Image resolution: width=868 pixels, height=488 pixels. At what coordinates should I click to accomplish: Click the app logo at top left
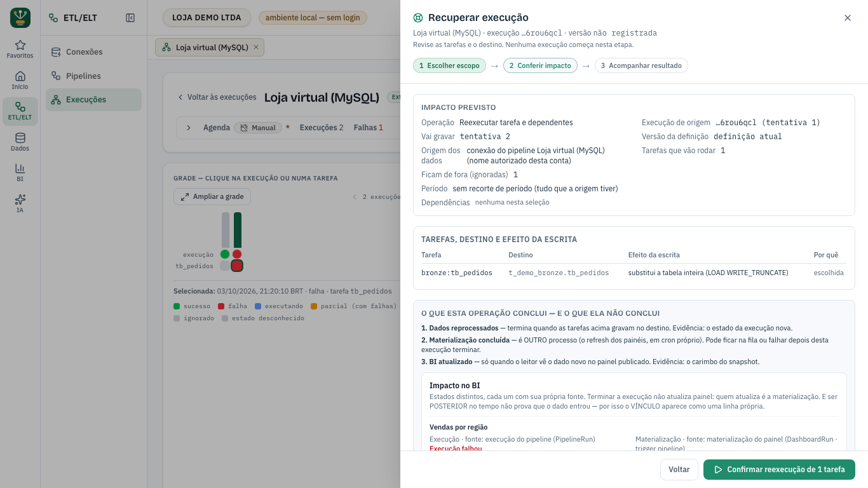(20, 18)
